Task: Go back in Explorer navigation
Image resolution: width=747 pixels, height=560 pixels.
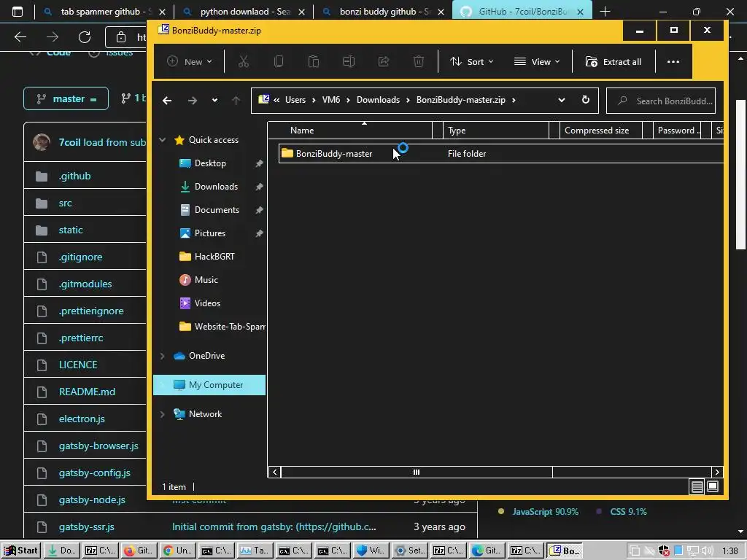Action: coord(167,100)
